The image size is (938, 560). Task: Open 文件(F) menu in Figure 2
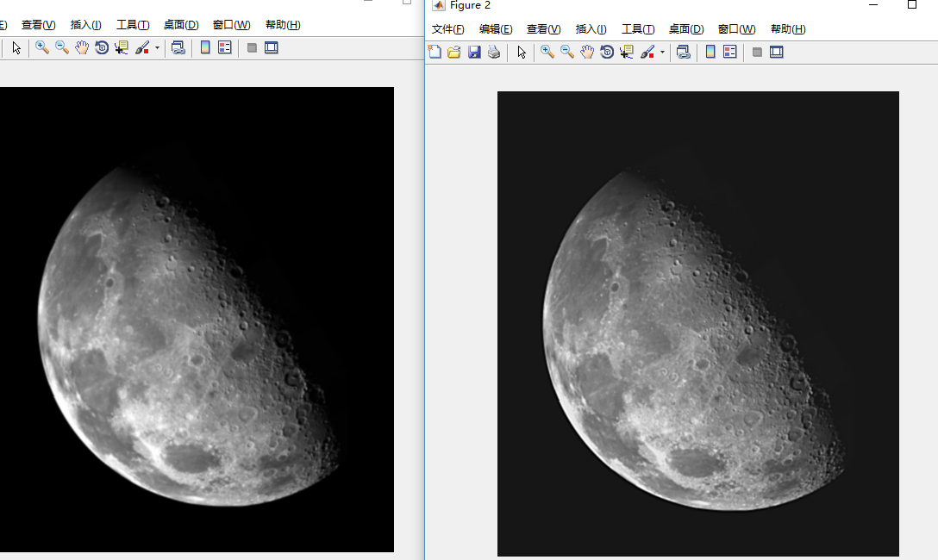[x=447, y=29]
